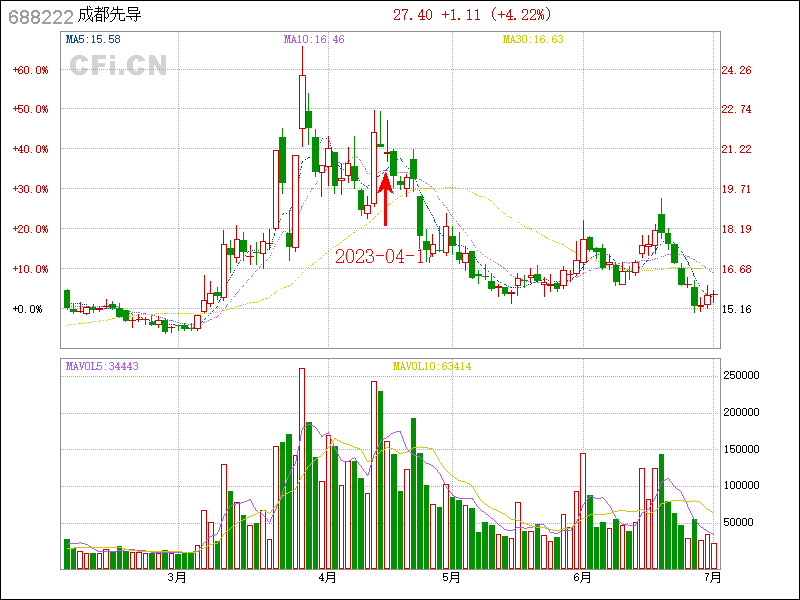
Task: Select the 6月 month marker on the time axis
Action: coord(583,577)
